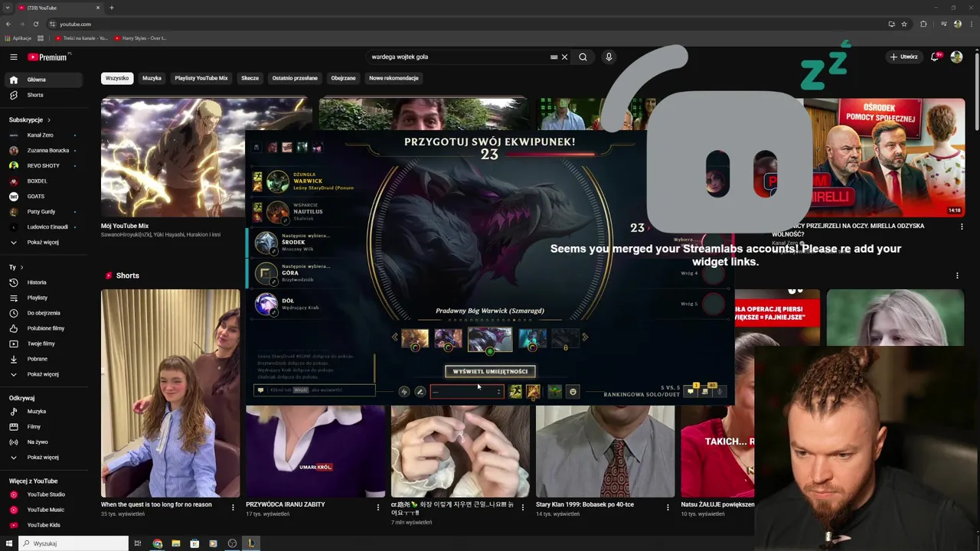Select the Skecze filter chip
The image size is (980, 551).
point(250,78)
